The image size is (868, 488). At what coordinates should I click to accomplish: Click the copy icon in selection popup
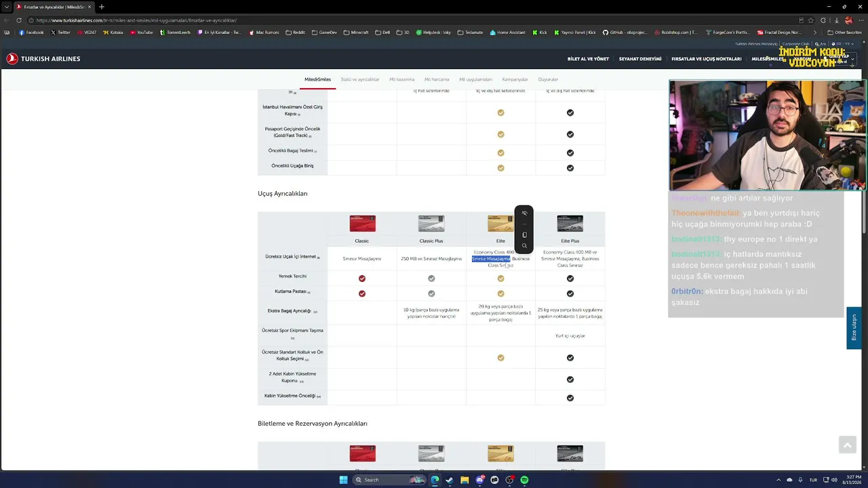[x=524, y=235]
